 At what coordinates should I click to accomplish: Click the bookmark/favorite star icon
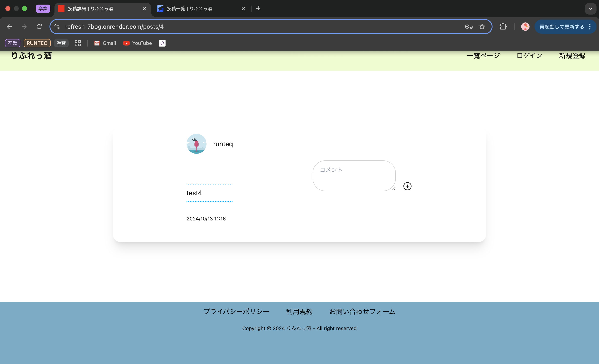(482, 26)
